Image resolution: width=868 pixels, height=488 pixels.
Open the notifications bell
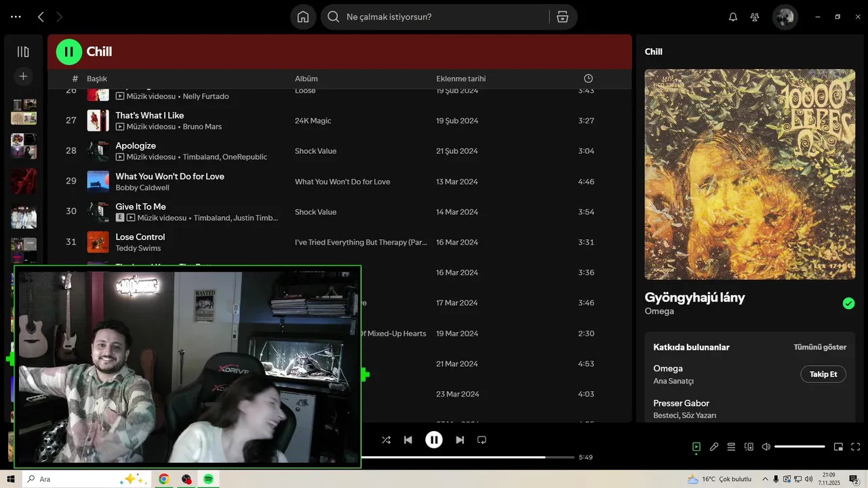click(733, 17)
